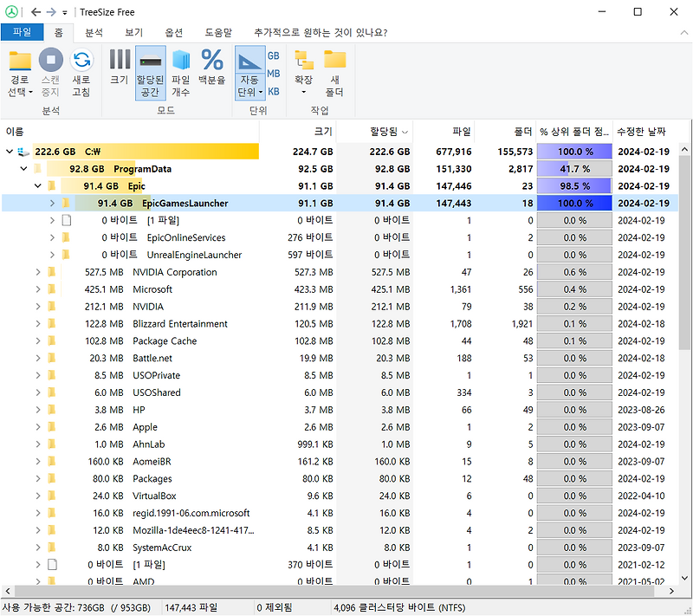Expand the Microsoft folder
Image resolution: width=693 pixels, height=616 pixels.
coord(38,289)
